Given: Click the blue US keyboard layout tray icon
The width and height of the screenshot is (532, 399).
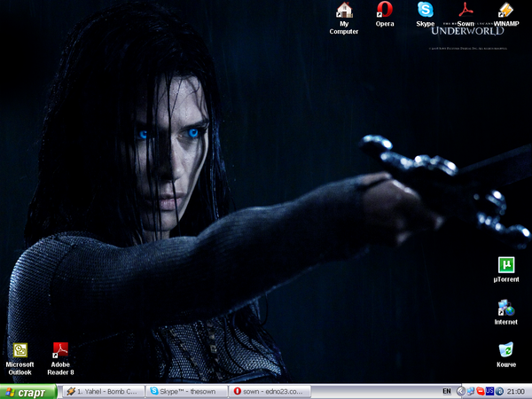Looking at the screenshot, I should (x=489, y=391).
